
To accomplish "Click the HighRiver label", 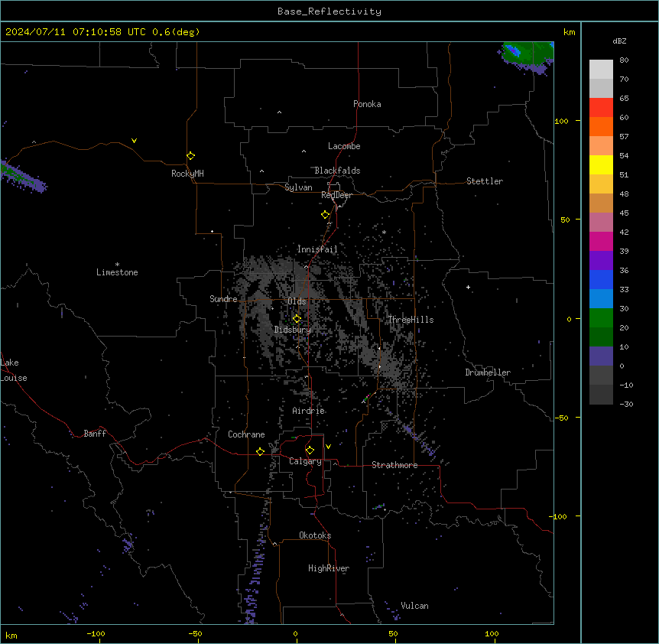I will click(x=329, y=568).
